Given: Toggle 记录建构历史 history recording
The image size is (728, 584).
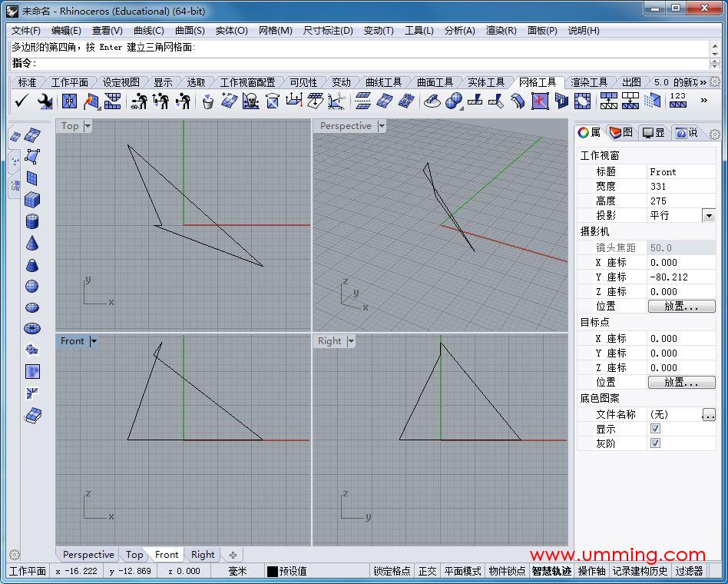Looking at the screenshot, I should point(640,571).
